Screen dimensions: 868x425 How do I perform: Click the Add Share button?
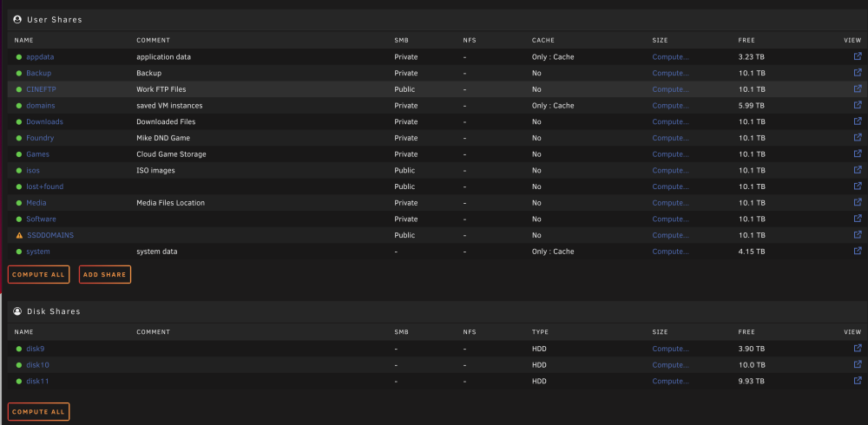(x=105, y=274)
